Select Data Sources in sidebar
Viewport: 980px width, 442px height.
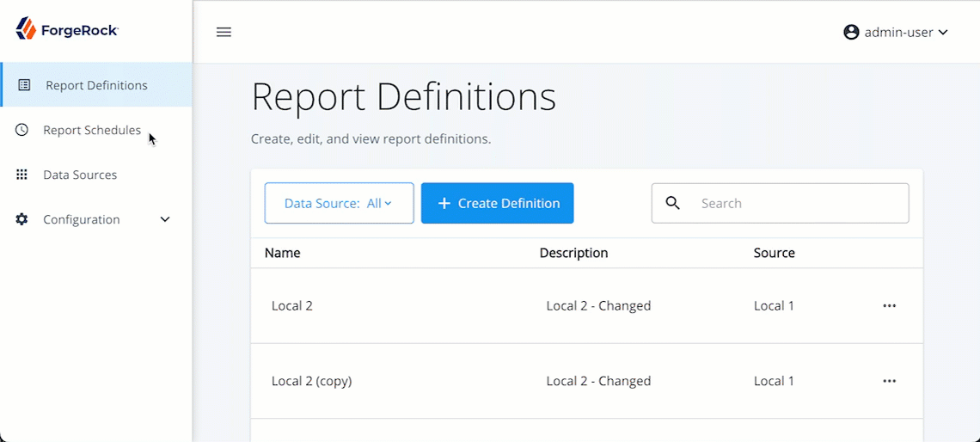80,175
